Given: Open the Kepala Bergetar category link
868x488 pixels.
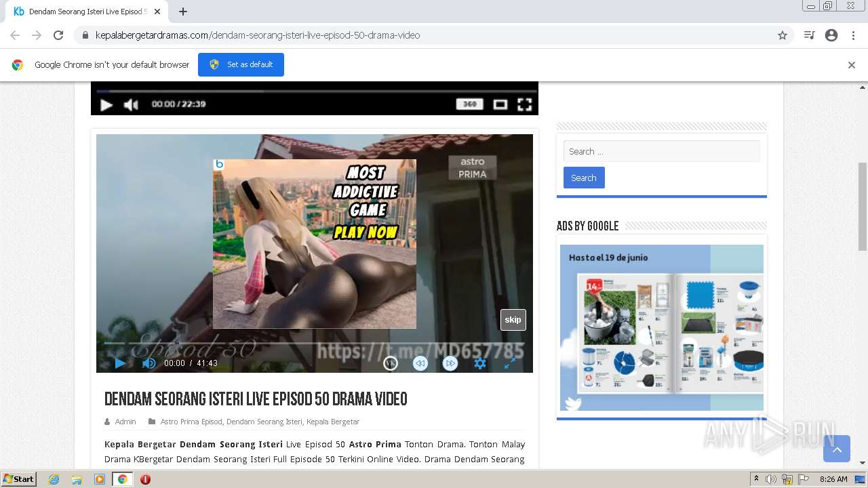Looking at the screenshot, I should pyautogui.click(x=333, y=422).
